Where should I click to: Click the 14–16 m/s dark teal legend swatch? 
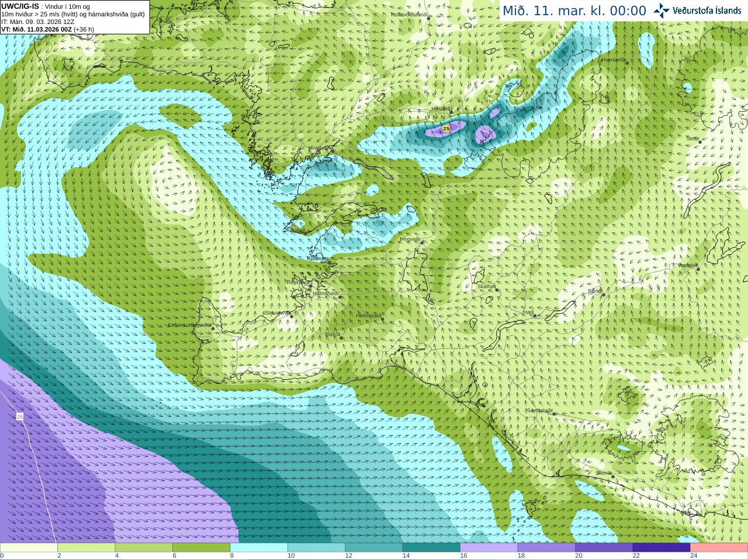click(x=431, y=548)
